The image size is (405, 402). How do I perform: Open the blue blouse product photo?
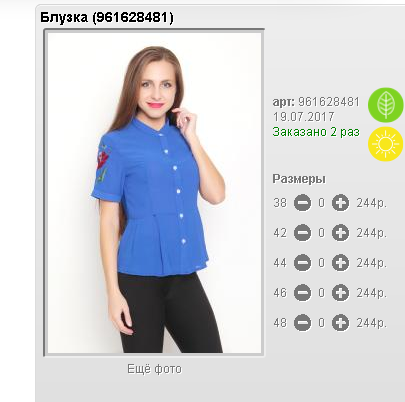tap(154, 193)
